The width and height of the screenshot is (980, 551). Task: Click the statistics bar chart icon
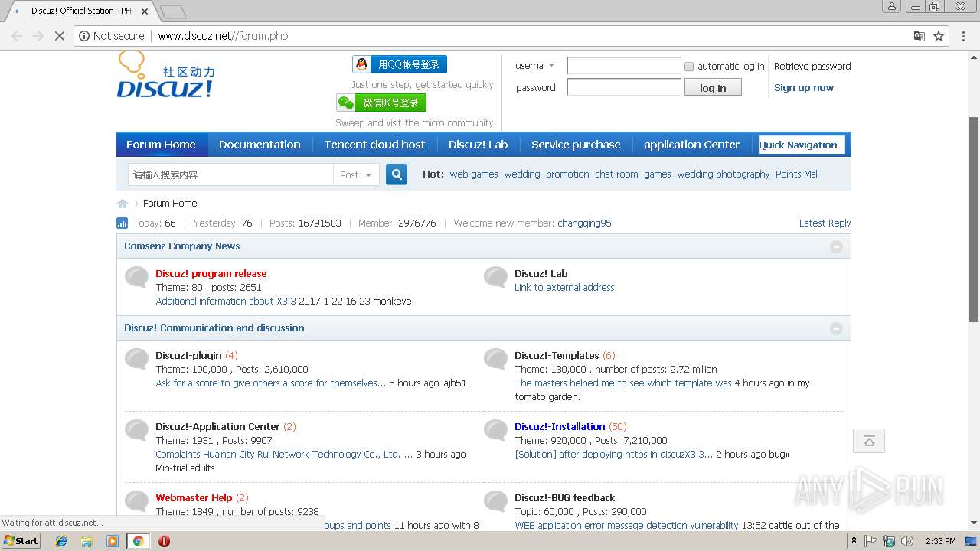(122, 223)
